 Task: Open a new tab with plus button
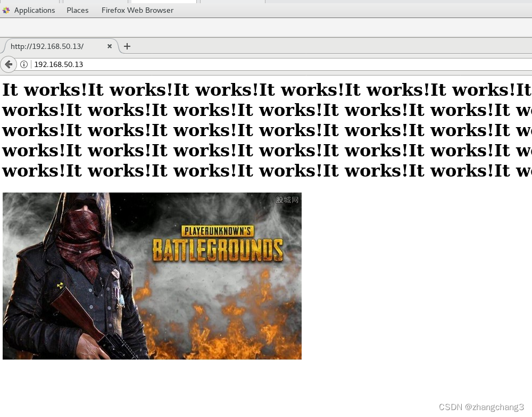(x=127, y=46)
